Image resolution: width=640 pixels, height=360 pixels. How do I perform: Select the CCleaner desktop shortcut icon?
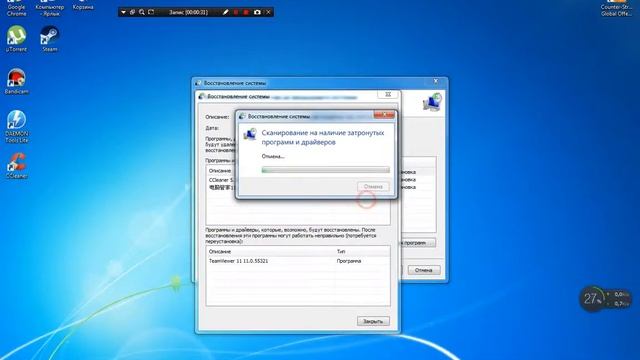point(16,165)
